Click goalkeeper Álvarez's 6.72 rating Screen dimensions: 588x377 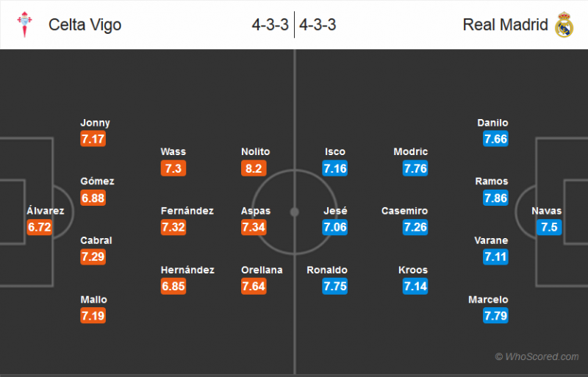click(40, 227)
